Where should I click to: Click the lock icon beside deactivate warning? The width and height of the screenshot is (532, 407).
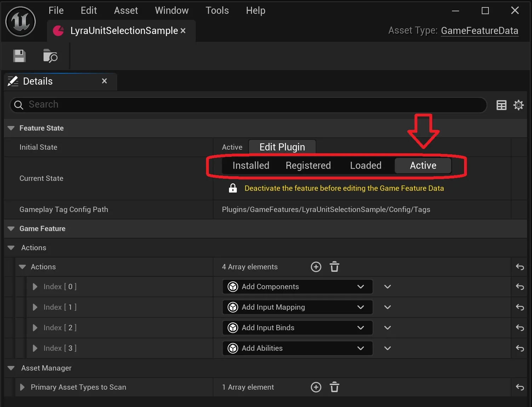(233, 188)
